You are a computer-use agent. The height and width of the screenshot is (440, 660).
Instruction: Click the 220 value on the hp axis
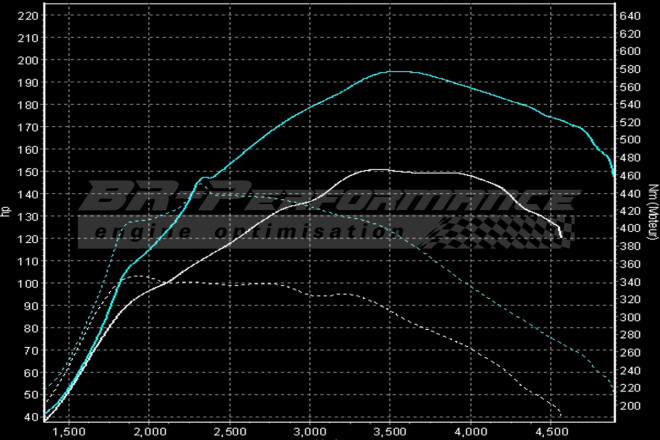click(29, 16)
